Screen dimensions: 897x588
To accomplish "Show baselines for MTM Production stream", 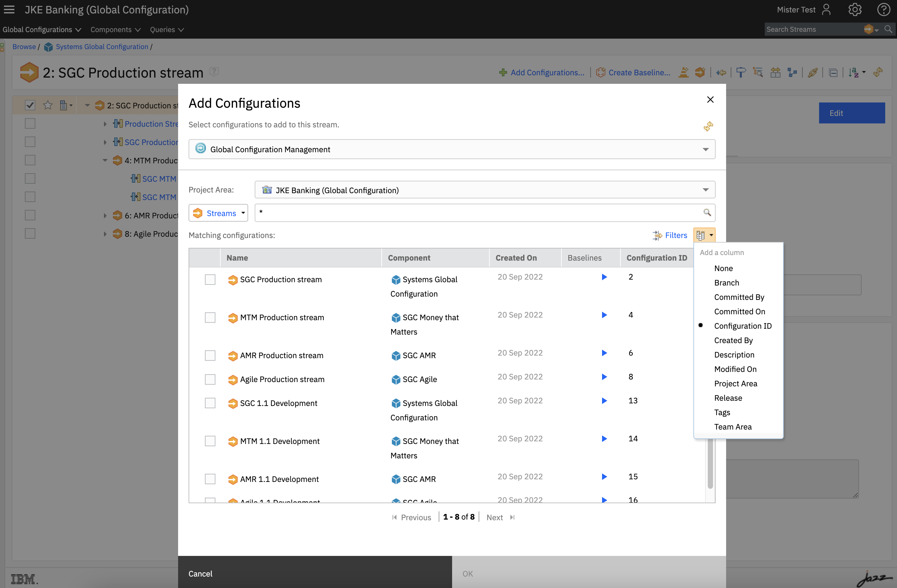I will pos(604,315).
